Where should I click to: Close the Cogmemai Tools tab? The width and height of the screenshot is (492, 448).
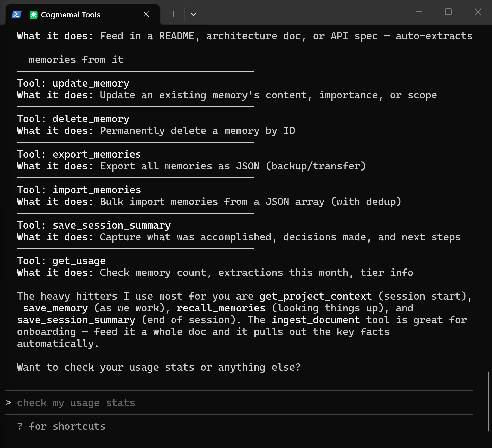146,14
